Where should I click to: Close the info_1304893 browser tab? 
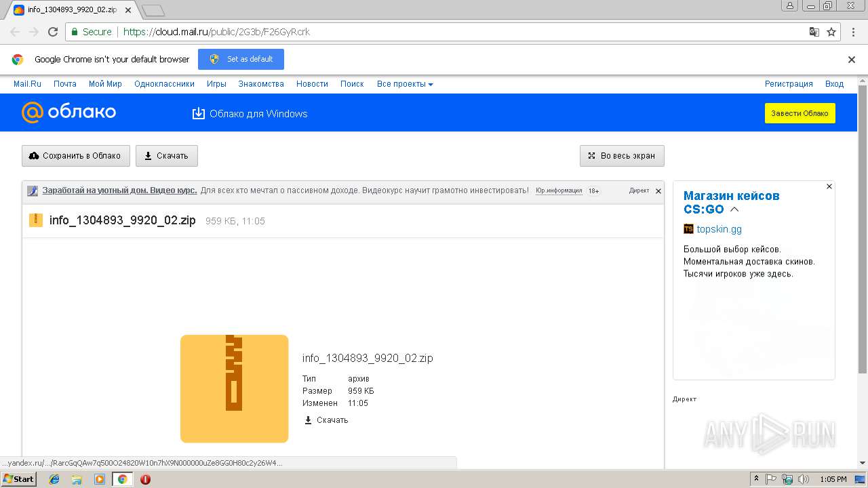[x=128, y=10]
